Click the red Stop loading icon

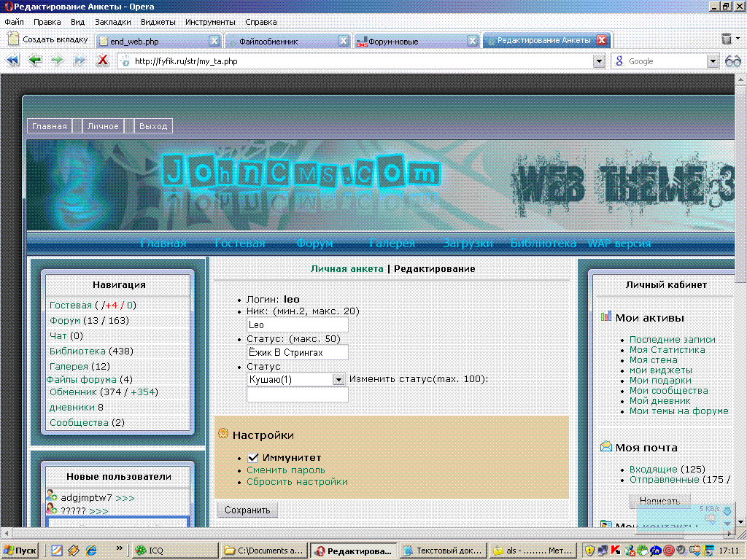click(103, 61)
